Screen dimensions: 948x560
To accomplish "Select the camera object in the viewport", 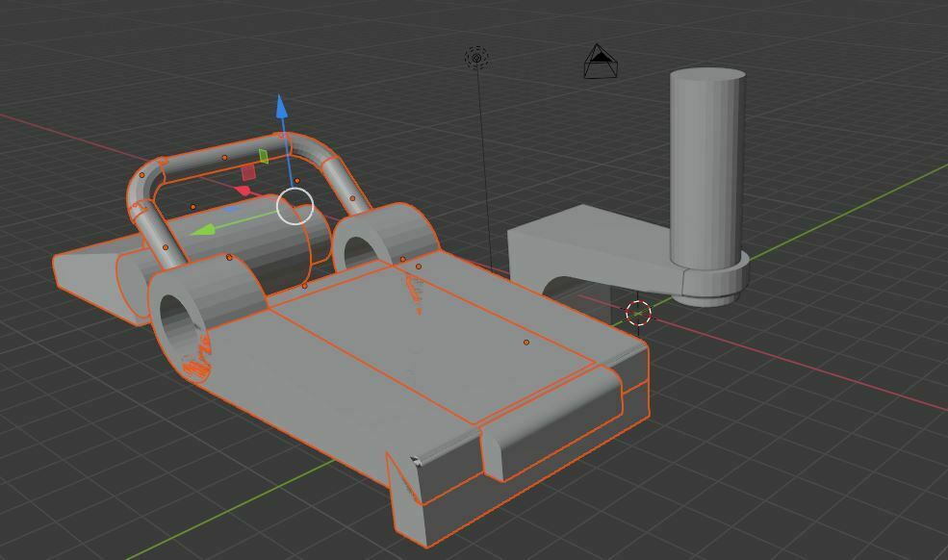I will pyautogui.click(x=601, y=61).
